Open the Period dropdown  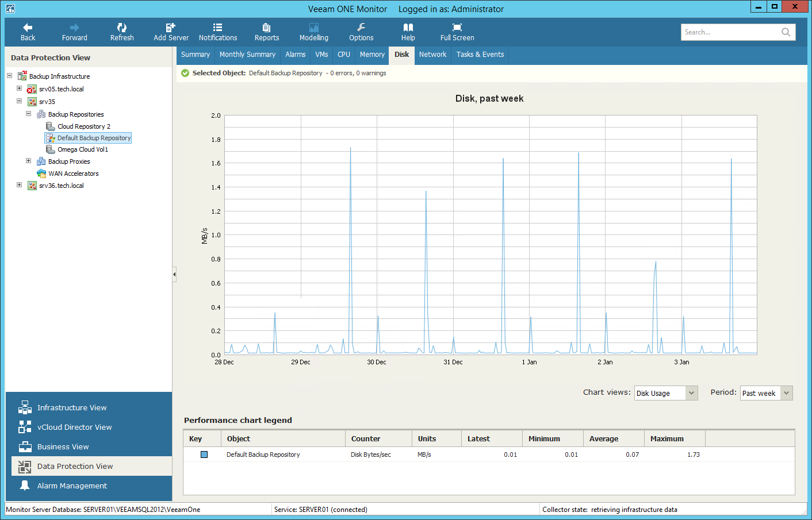click(x=766, y=393)
